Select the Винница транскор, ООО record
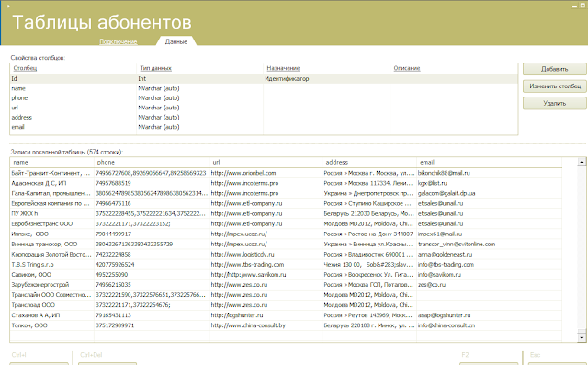This screenshot has height=365, width=588. tap(286, 244)
